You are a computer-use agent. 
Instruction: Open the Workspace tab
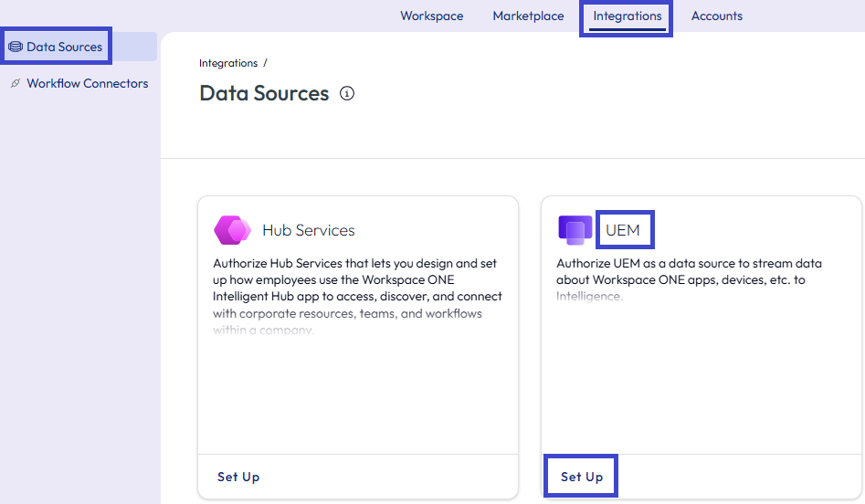[432, 16]
